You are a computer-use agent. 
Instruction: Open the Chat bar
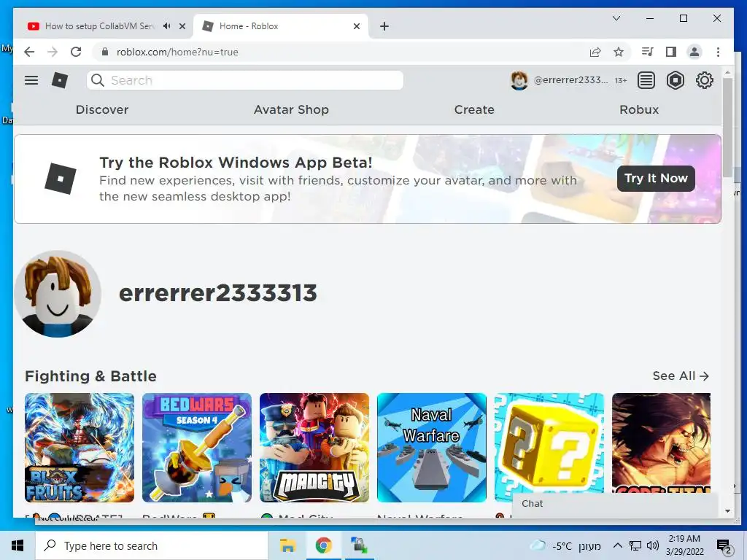pos(614,504)
